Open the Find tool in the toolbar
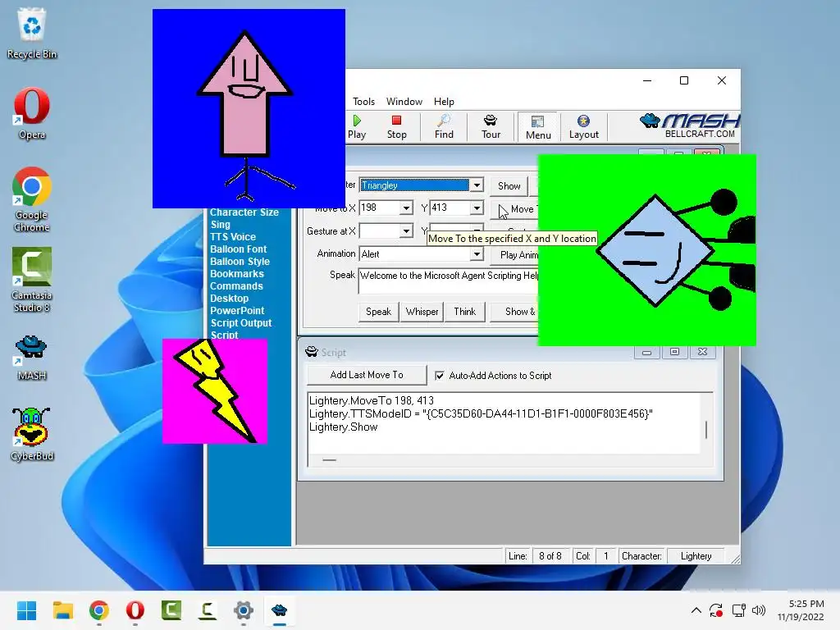The width and height of the screenshot is (840, 630). point(444,127)
